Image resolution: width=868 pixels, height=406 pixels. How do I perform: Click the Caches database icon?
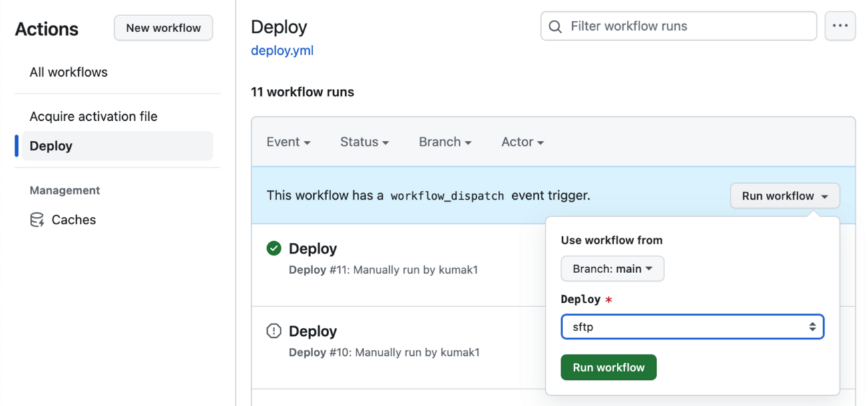pos(37,220)
